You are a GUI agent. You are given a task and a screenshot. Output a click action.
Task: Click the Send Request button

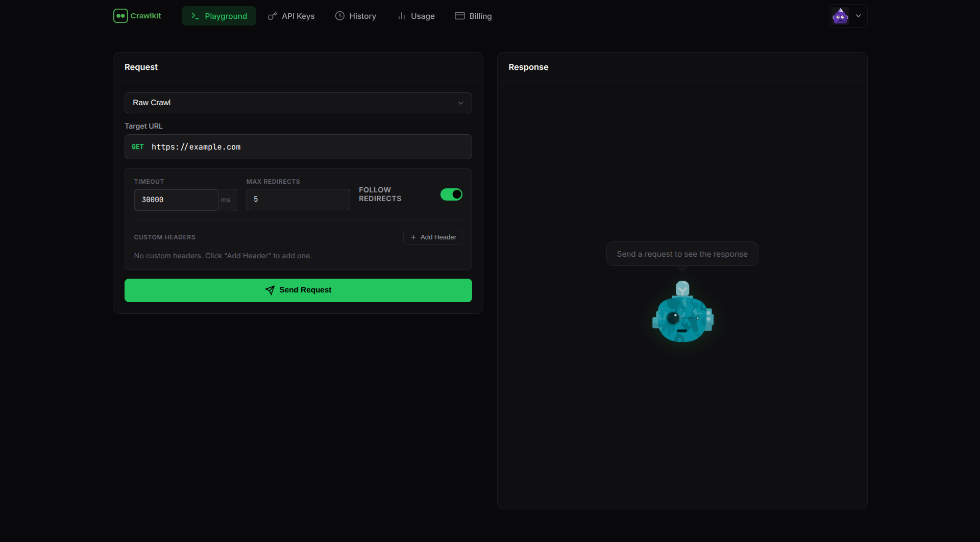tap(298, 290)
